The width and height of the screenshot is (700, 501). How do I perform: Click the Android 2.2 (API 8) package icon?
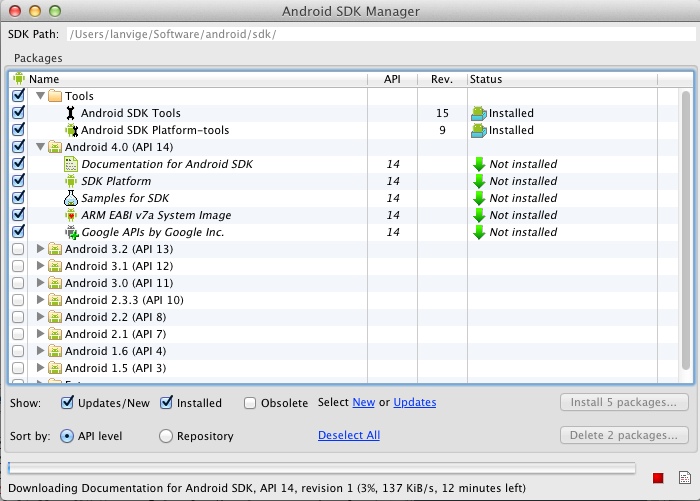[x=54, y=317]
